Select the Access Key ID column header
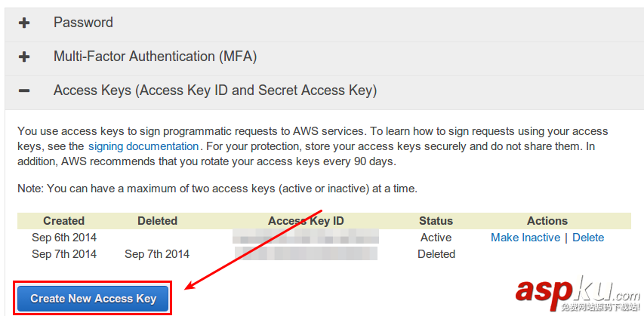The width and height of the screenshot is (644, 316). (306, 221)
